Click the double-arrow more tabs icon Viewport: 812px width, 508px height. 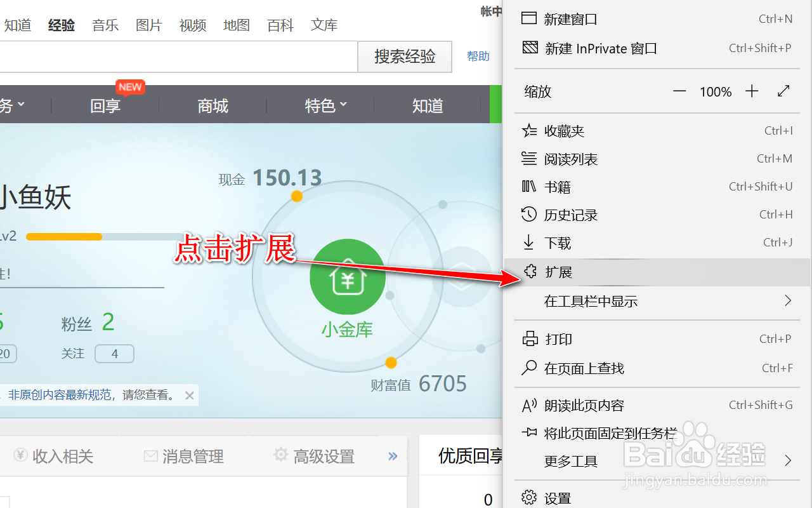click(393, 456)
